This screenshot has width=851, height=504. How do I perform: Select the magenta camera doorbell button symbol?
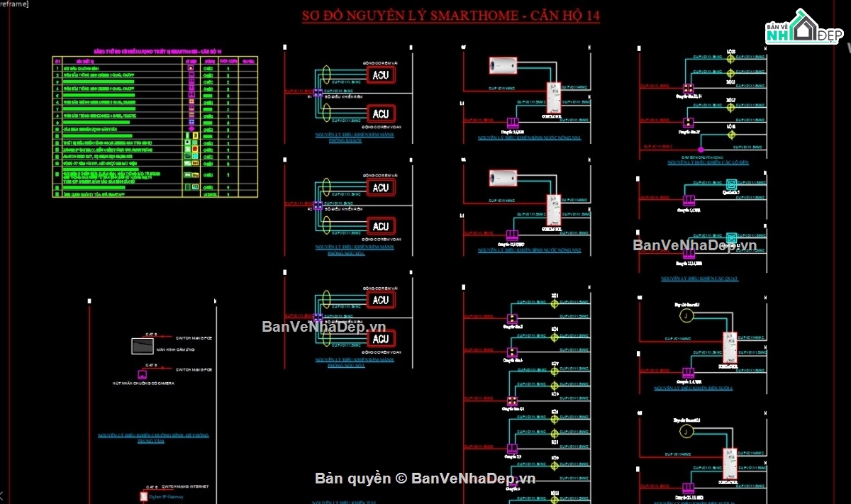click(142, 374)
